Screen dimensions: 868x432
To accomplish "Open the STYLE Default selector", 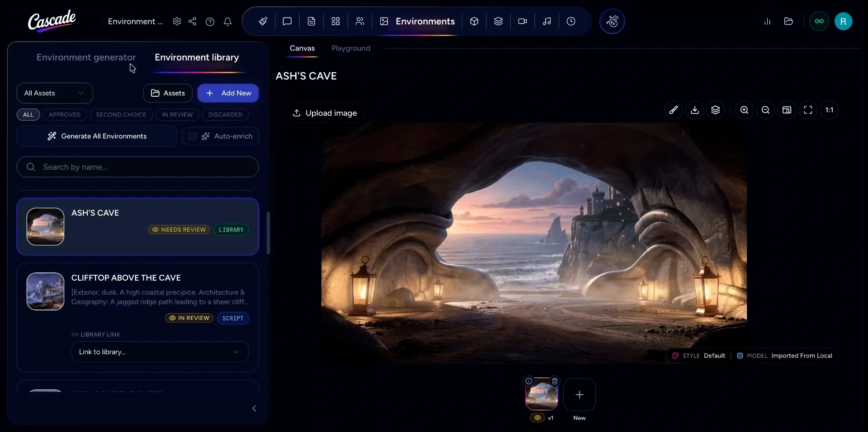I will point(698,356).
